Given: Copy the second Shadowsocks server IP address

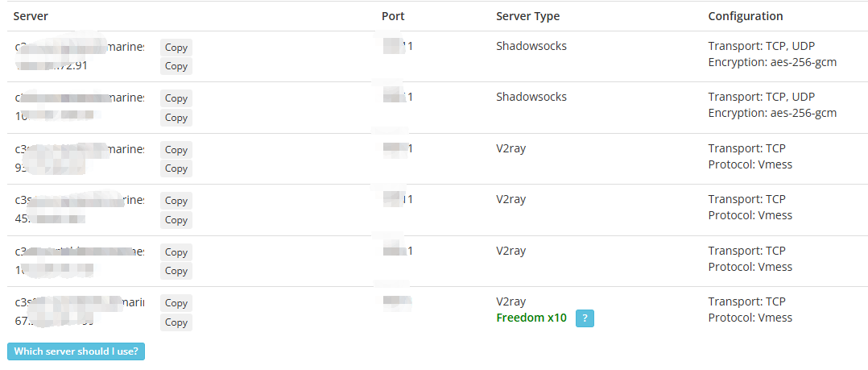Looking at the screenshot, I should click(x=176, y=118).
